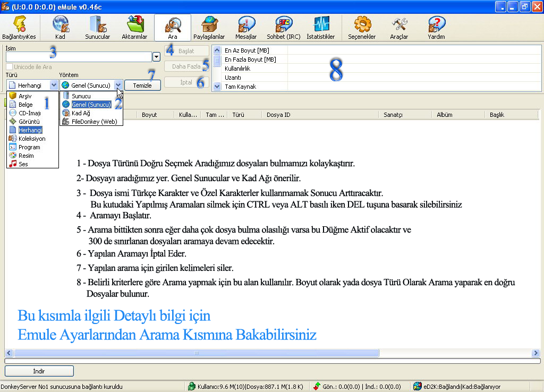Sort results by Kulla... column header
The width and height of the screenshot is (544, 392).
coord(188,115)
